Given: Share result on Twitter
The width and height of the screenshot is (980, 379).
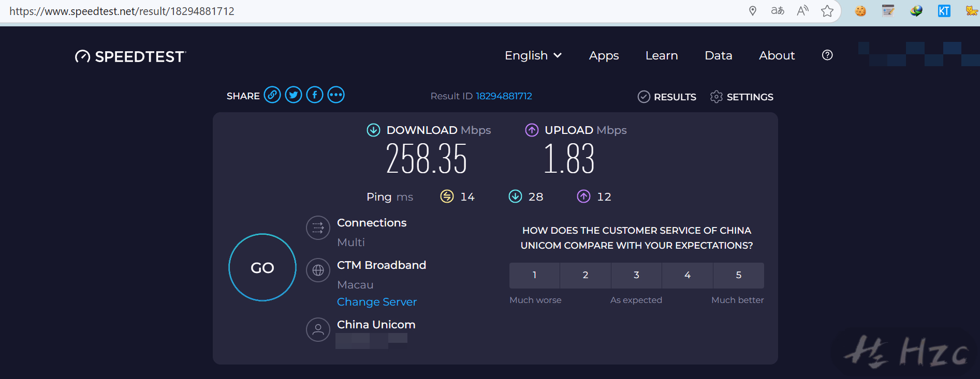Looking at the screenshot, I should pyautogui.click(x=294, y=95).
